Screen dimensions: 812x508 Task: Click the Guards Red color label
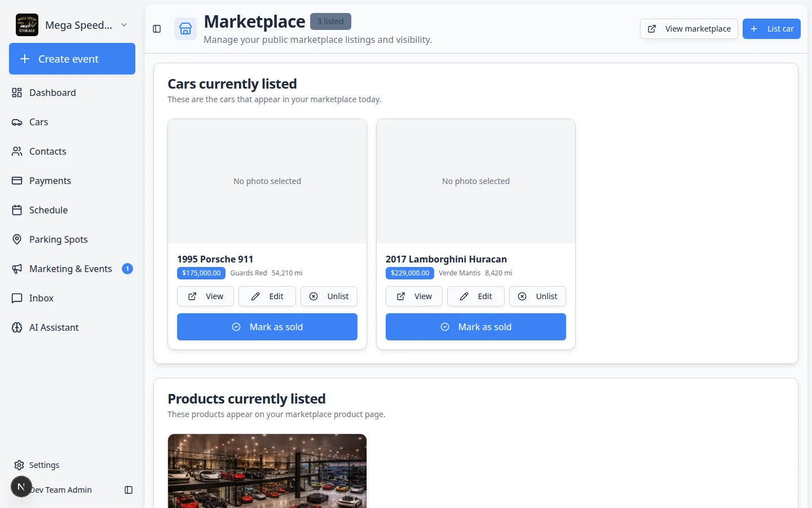click(x=249, y=273)
